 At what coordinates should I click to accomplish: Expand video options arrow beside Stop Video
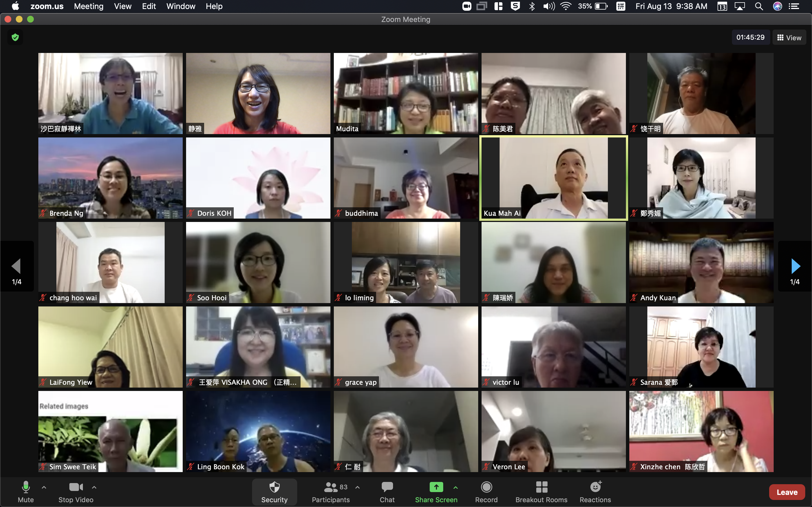coord(94,487)
